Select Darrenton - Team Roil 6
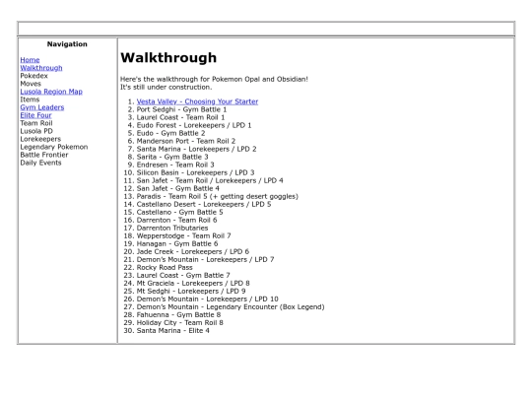 tap(176, 220)
